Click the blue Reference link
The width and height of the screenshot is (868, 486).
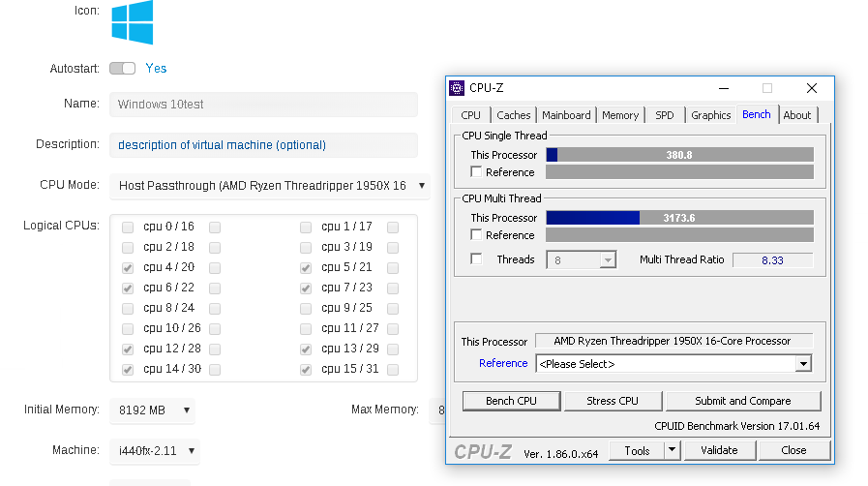pyautogui.click(x=503, y=363)
